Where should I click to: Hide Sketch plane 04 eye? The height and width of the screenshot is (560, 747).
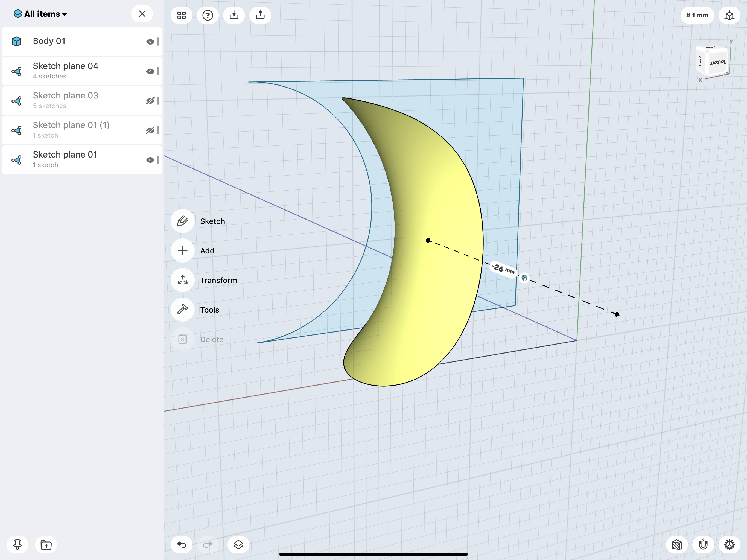click(x=150, y=71)
